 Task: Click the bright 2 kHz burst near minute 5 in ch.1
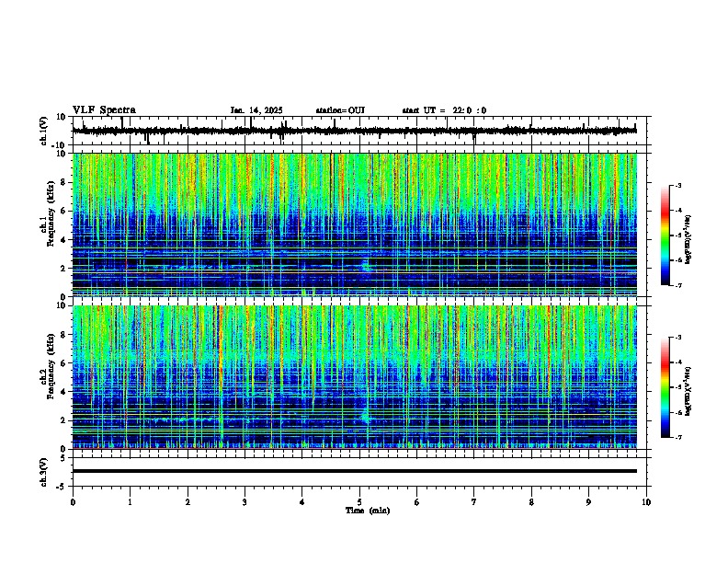[x=366, y=266]
